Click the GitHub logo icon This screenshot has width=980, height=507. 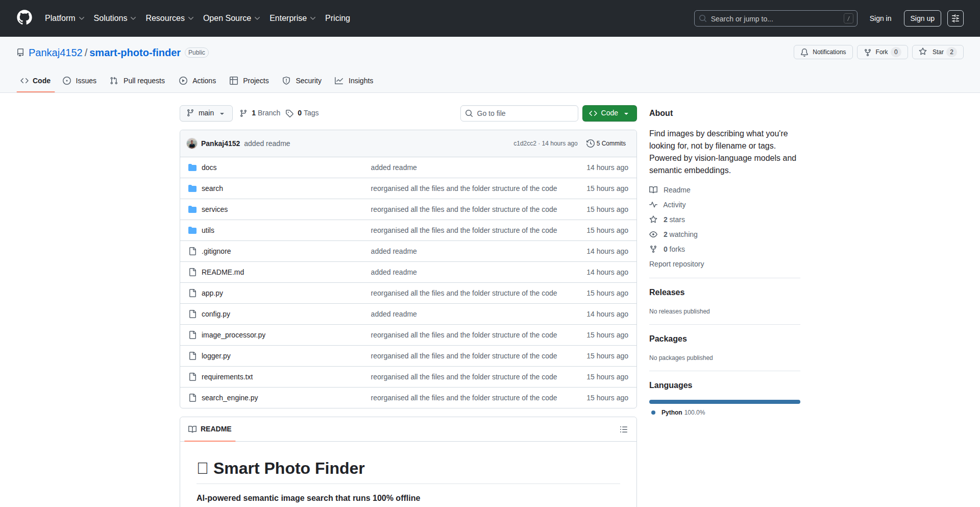click(24, 18)
